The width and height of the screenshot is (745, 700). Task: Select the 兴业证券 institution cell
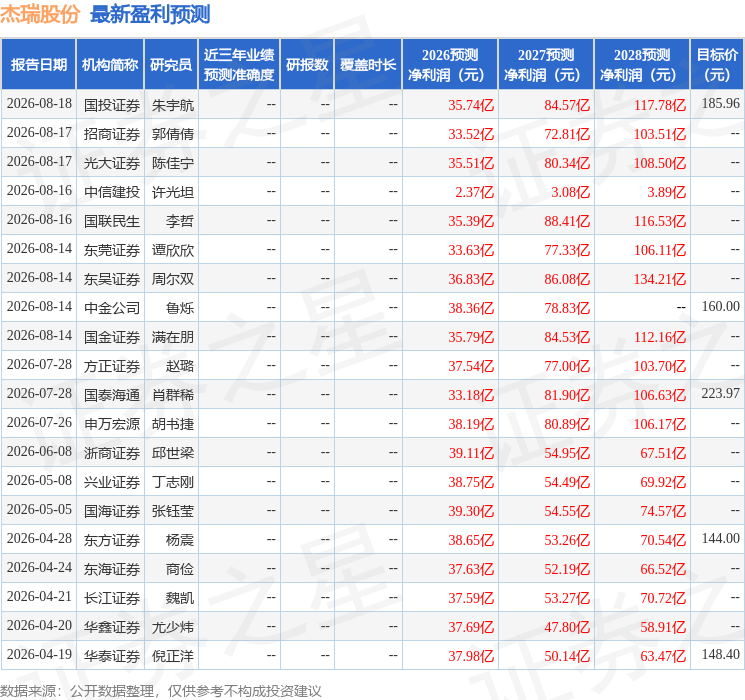click(112, 481)
